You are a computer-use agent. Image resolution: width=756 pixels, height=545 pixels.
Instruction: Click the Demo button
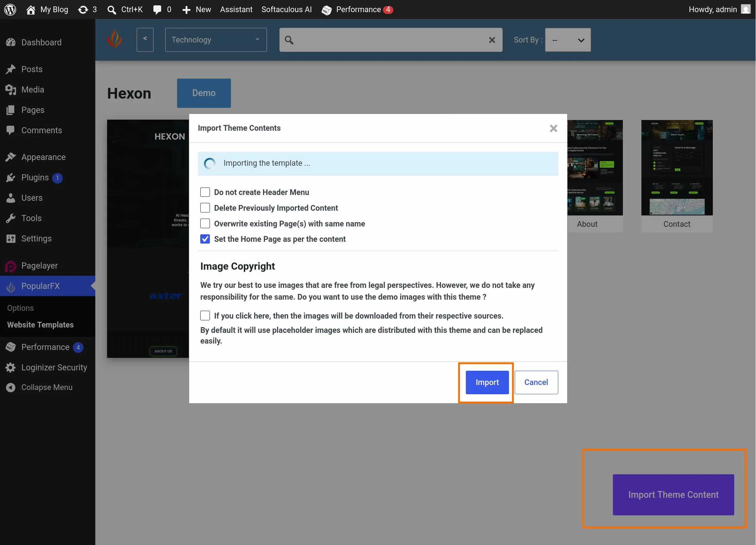pyautogui.click(x=204, y=93)
